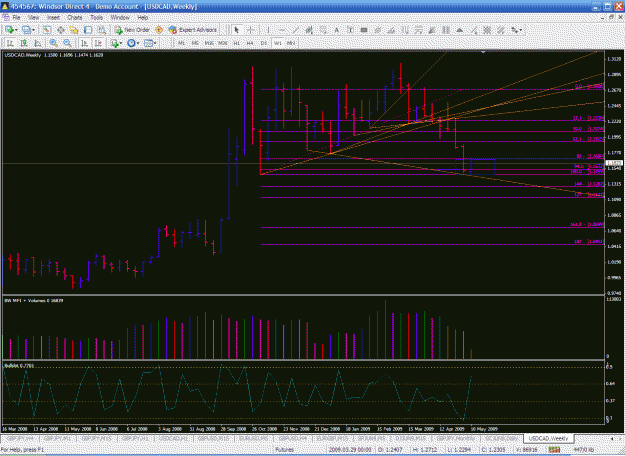Screen dimensions: 625x456
Task: Click the 447/0 kb traffic indicator
Action: point(584,450)
